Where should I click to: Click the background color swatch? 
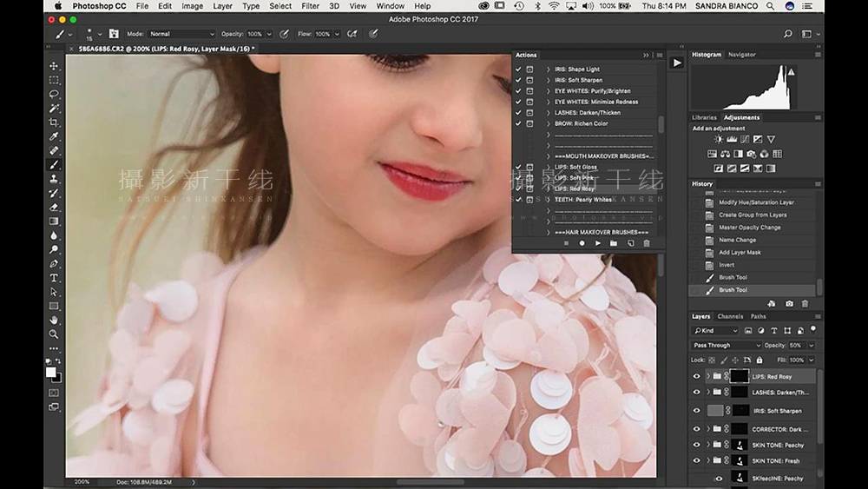click(x=58, y=379)
